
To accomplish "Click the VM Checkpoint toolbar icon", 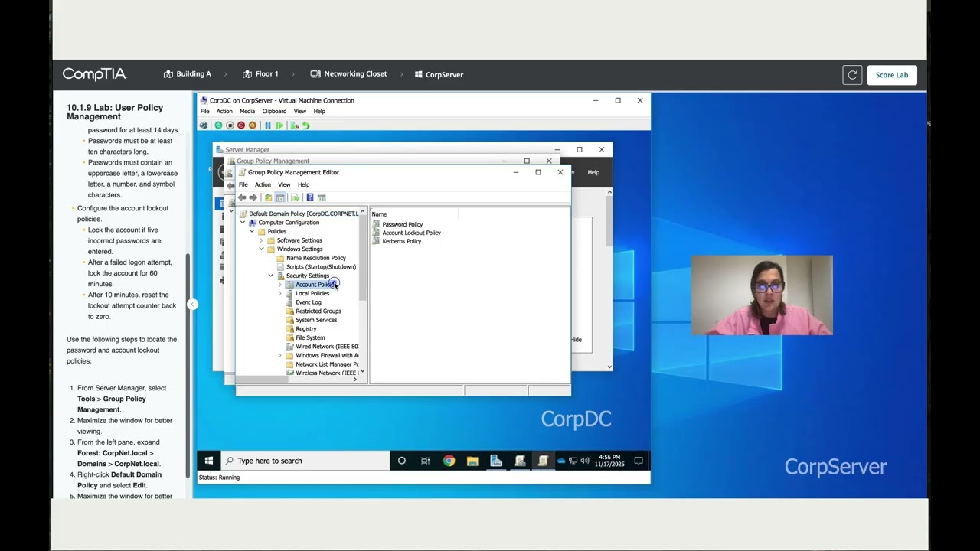I will pyautogui.click(x=295, y=126).
